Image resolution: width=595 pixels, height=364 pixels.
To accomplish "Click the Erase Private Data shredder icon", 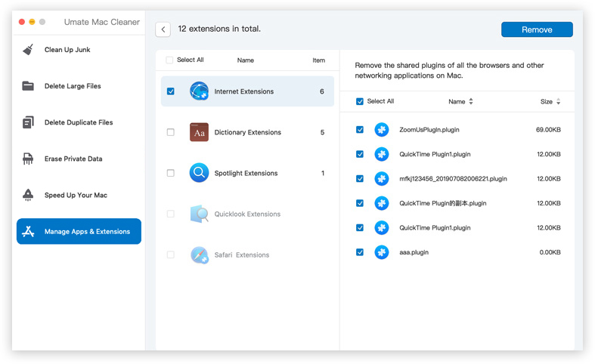I will 28,159.
